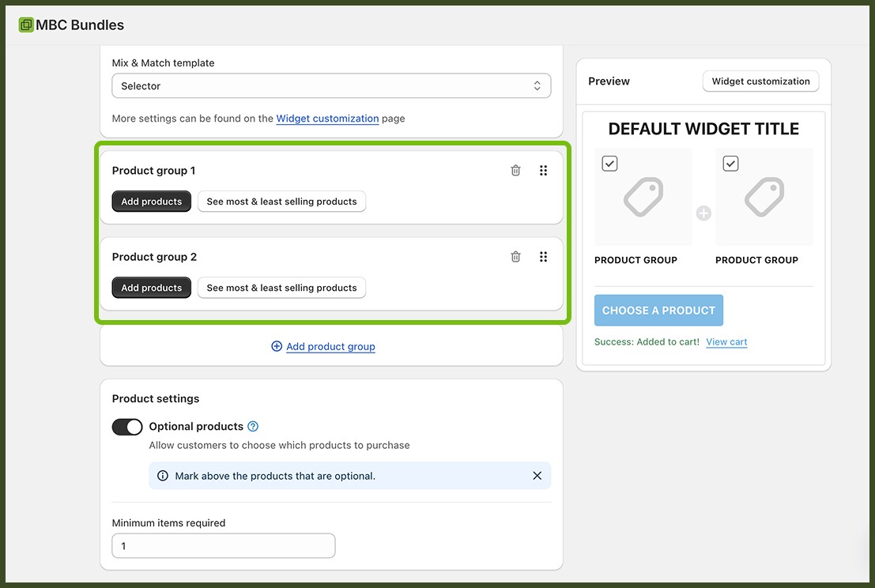Edit the Minimum items required field

tap(223, 545)
